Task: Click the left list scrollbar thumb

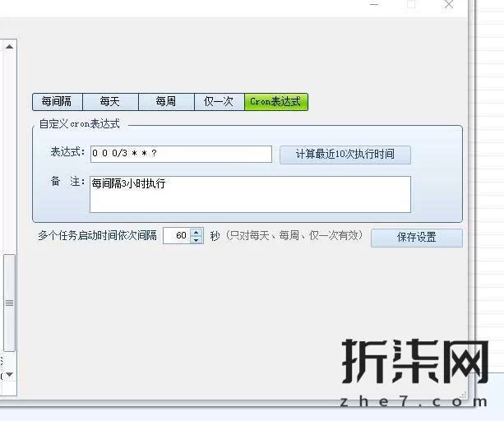Action: tap(9, 303)
